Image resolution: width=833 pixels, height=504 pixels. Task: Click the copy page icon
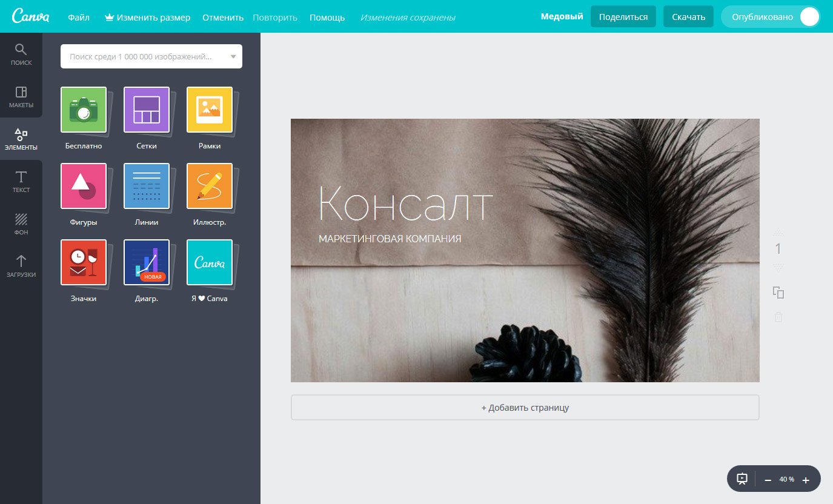point(778,293)
